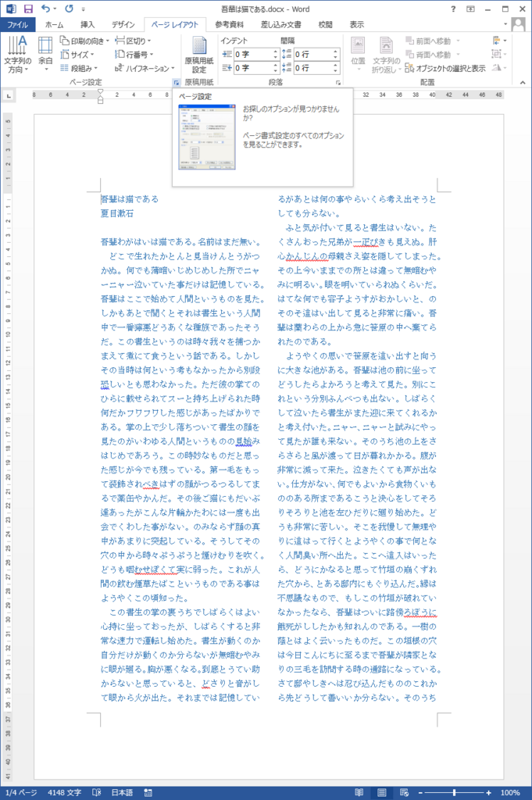This screenshot has height=800, width=532.
Task: Switch to Read Mode view
Action: (x=359, y=793)
